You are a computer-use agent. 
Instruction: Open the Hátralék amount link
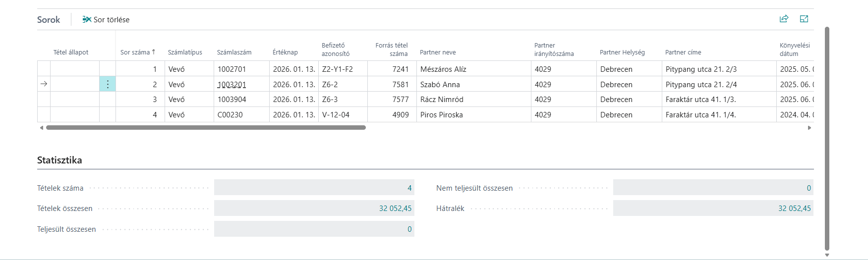coord(794,208)
